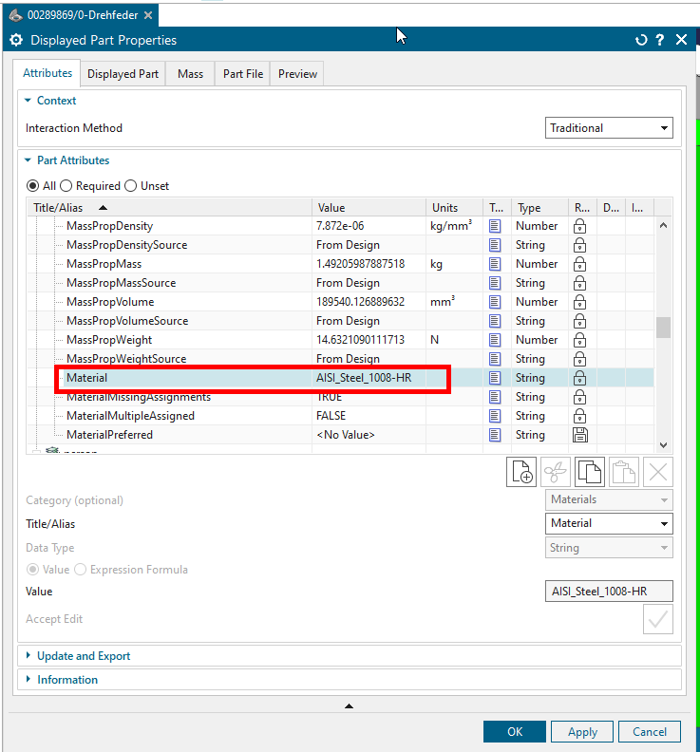Expand the Information section
Screen dimensions: 700x752
click(x=28, y=679)
